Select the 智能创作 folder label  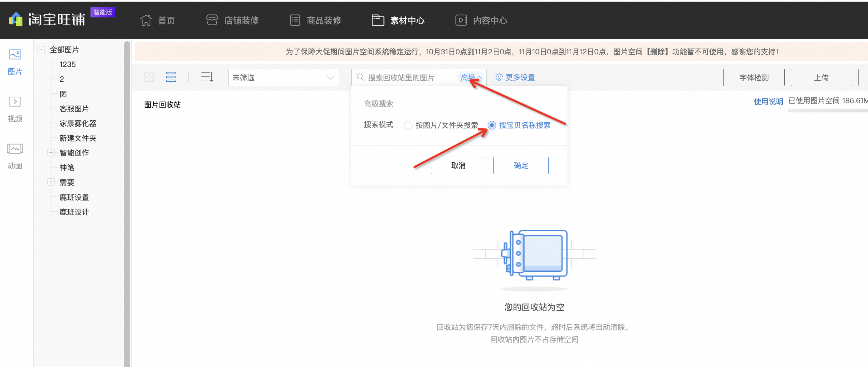[74, 153]
